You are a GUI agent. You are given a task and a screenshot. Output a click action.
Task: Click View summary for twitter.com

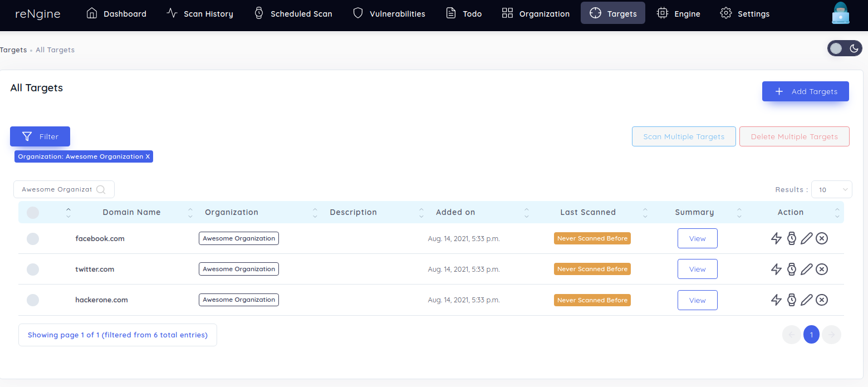tap(697, 270)
